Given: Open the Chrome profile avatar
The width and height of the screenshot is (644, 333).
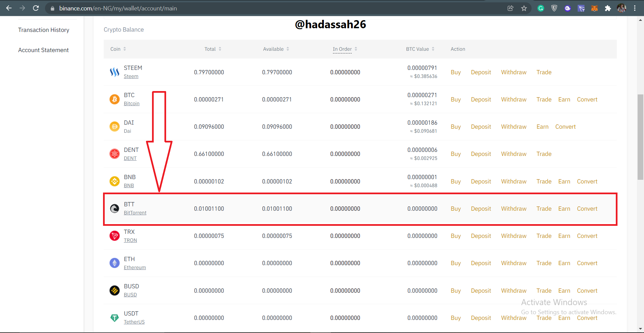Looking at the screenshot, I should pos(622,8).
